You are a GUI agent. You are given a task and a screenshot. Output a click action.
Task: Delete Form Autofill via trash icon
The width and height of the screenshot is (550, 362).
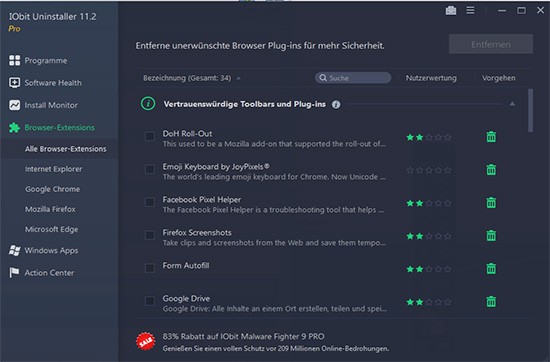point(491,269)
